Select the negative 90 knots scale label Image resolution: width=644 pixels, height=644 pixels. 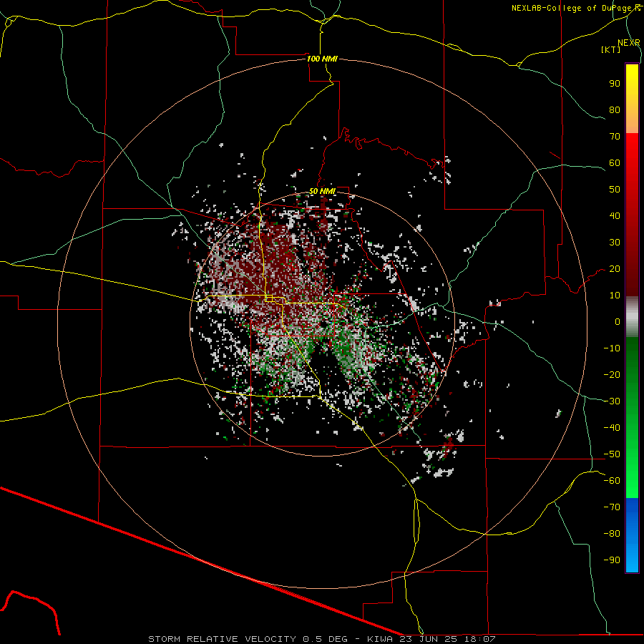612,560
